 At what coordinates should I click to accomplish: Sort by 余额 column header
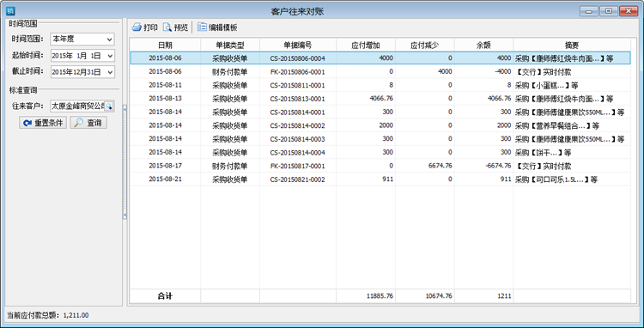pyautogui.click(x=483, y=46)
